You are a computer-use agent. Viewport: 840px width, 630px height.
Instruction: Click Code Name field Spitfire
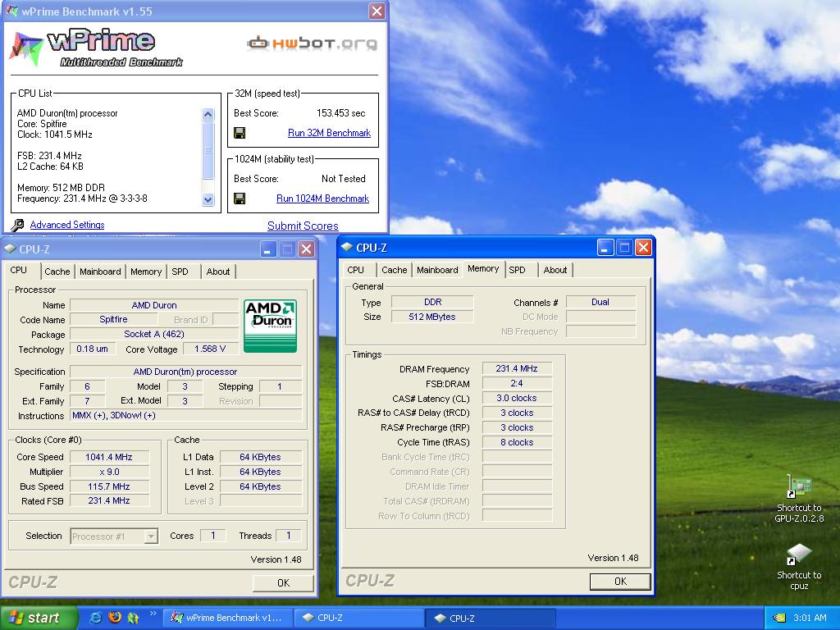coord(113,319)
